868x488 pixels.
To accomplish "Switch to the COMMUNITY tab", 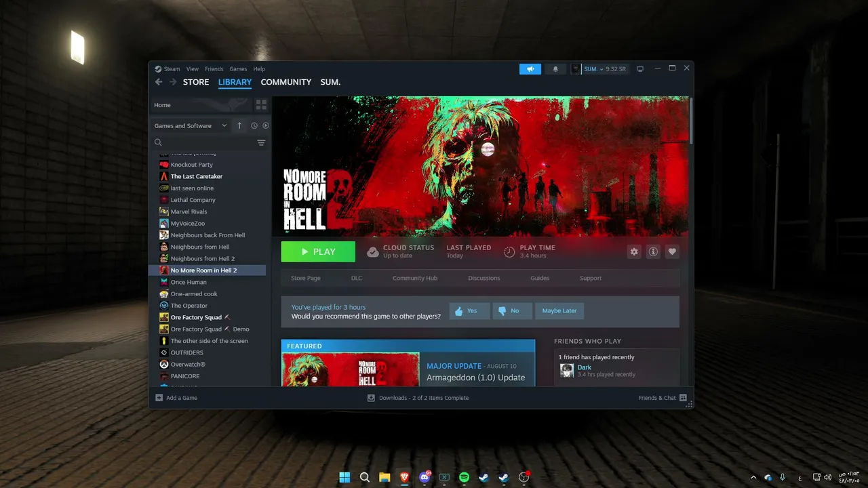I will pos(286,82).
